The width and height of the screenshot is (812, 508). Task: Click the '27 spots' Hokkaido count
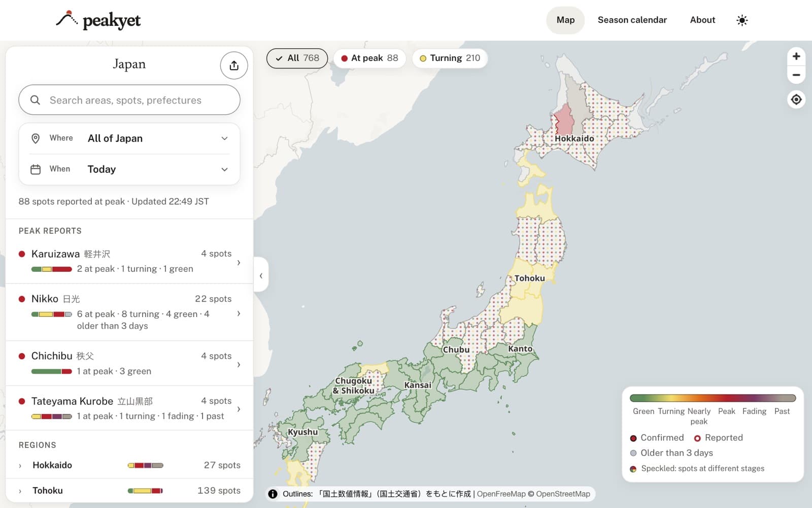point(222,465)
